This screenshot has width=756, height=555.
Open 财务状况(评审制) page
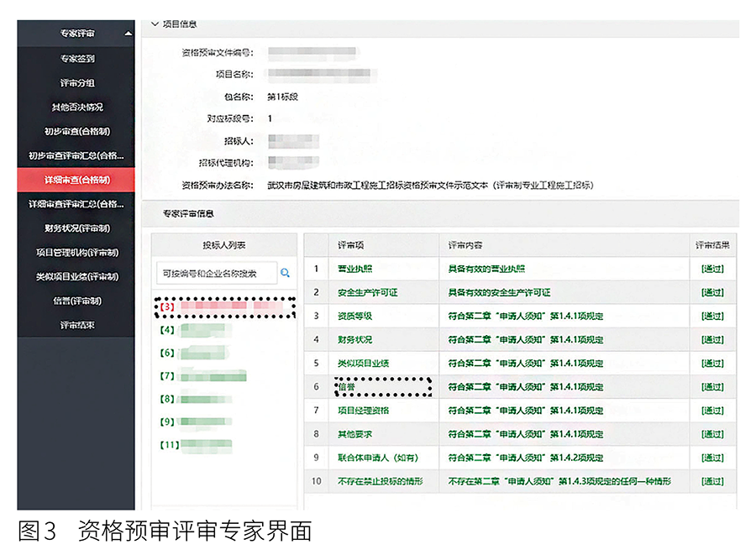[76, 228]
